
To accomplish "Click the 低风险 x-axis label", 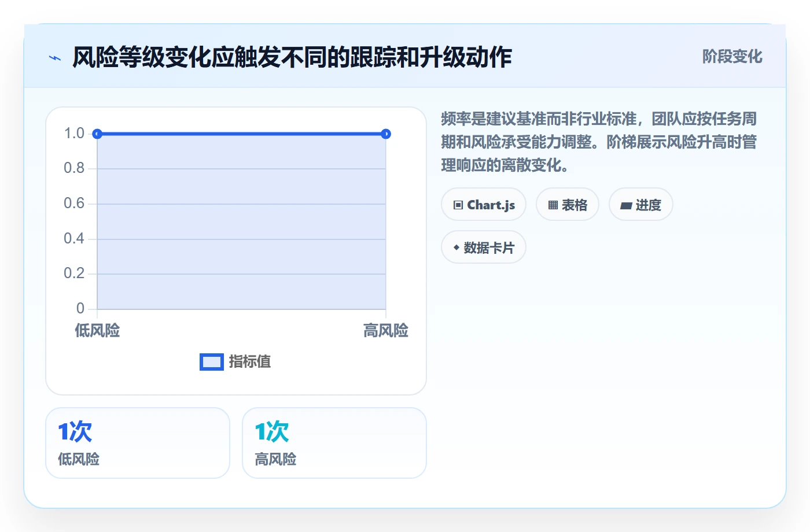I will pyautogui.click(x=97, y=331).
